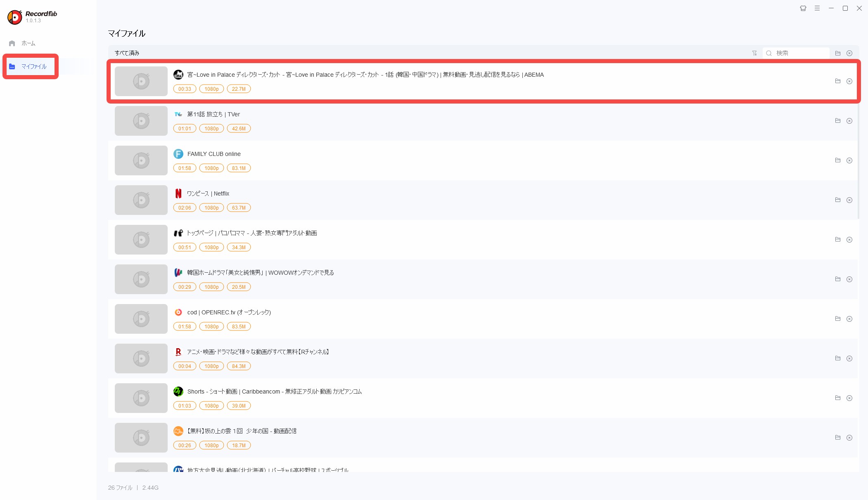This screenshot has width=868, height=500.
Task: Click the RecordFab logo icon
Action: click(x=15, y=17)
